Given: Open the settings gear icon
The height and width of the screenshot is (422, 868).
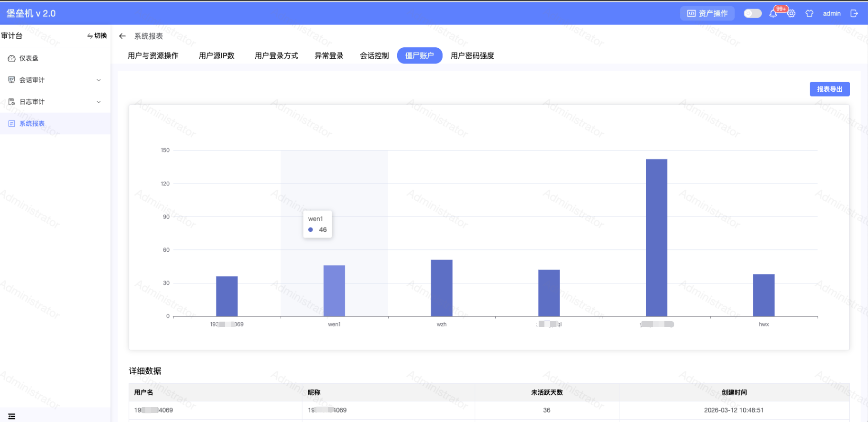Looking at the screenshot, I should 792,14.
